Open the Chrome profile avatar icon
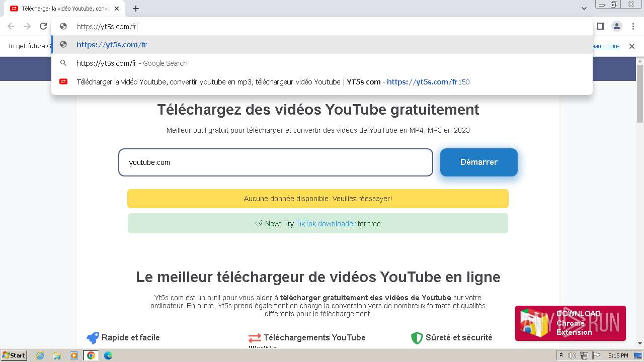Image resolution: width=644 pixels, height=362 pixels. [x=616, y=26]
